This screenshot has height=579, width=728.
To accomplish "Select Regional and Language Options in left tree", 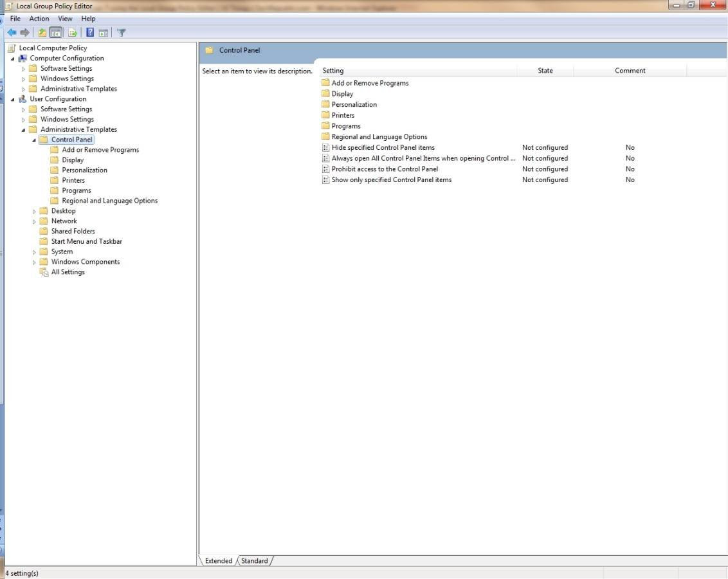I will click(109, 201).
